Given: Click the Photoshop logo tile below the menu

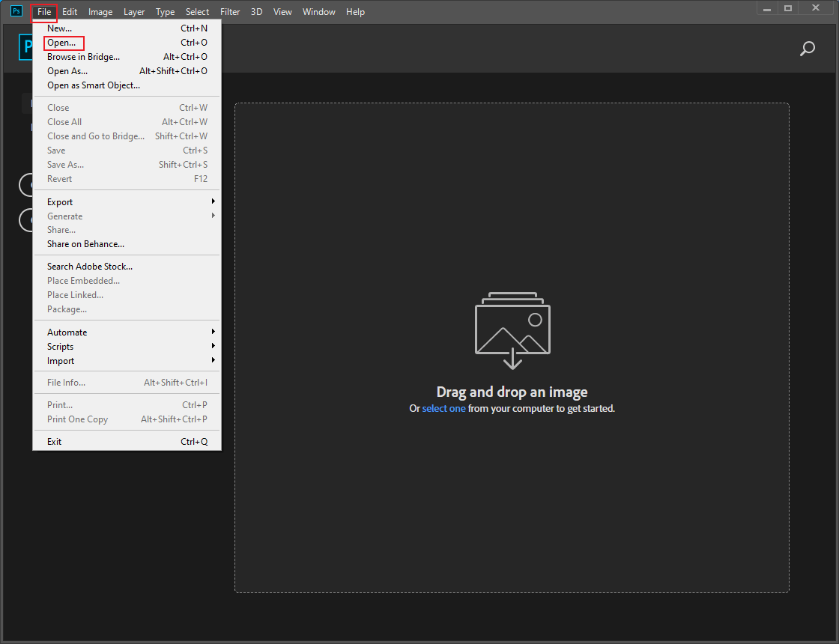Looking at the screenshot, I should [x=27, y=47].
